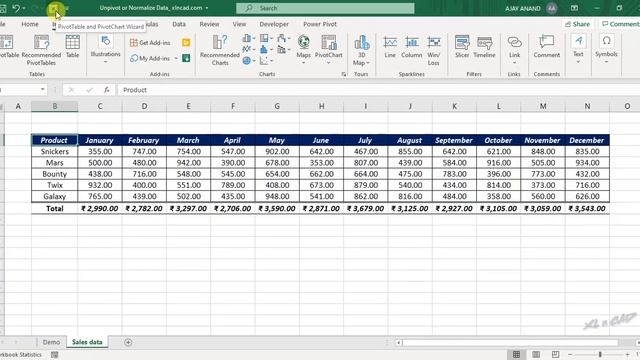Click the Ribbon Display Options icon
This screenshot has height=360, width=640.
coord(574,8)
